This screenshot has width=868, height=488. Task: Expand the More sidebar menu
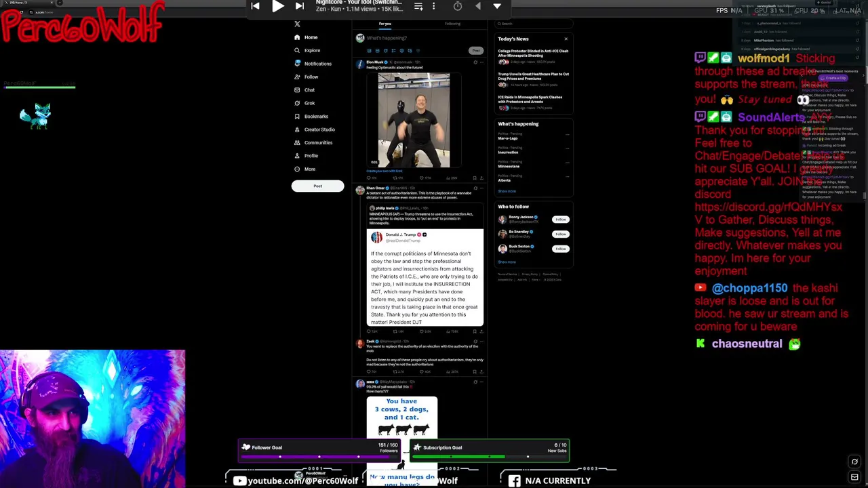tap(305, 169)
